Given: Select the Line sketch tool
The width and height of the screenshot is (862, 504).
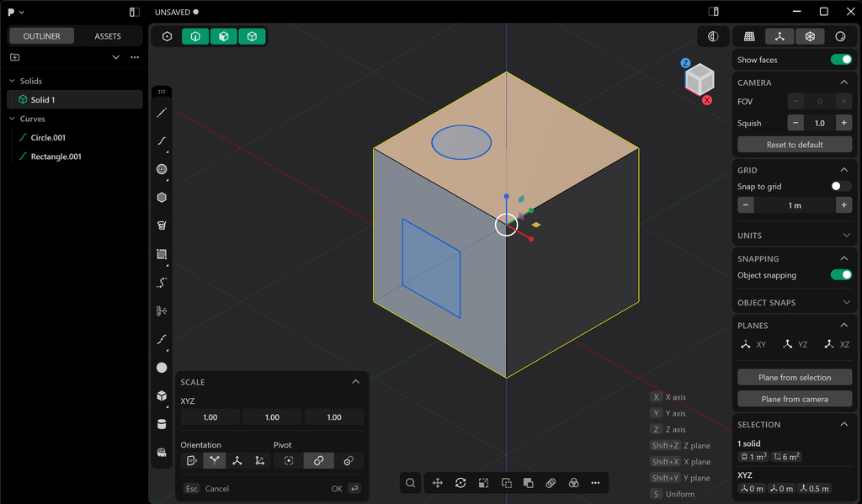Looking at the screenshot, I should coord(162,113).
